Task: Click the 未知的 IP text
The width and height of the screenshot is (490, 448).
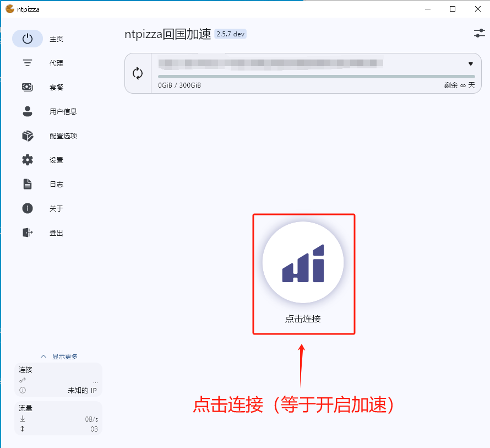Action: (82, 391)
